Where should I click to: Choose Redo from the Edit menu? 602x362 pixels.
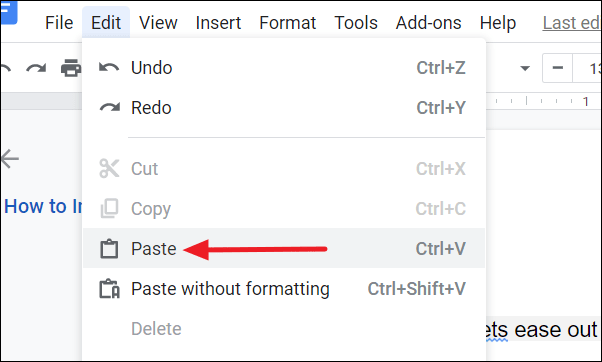tap(284, 108)
